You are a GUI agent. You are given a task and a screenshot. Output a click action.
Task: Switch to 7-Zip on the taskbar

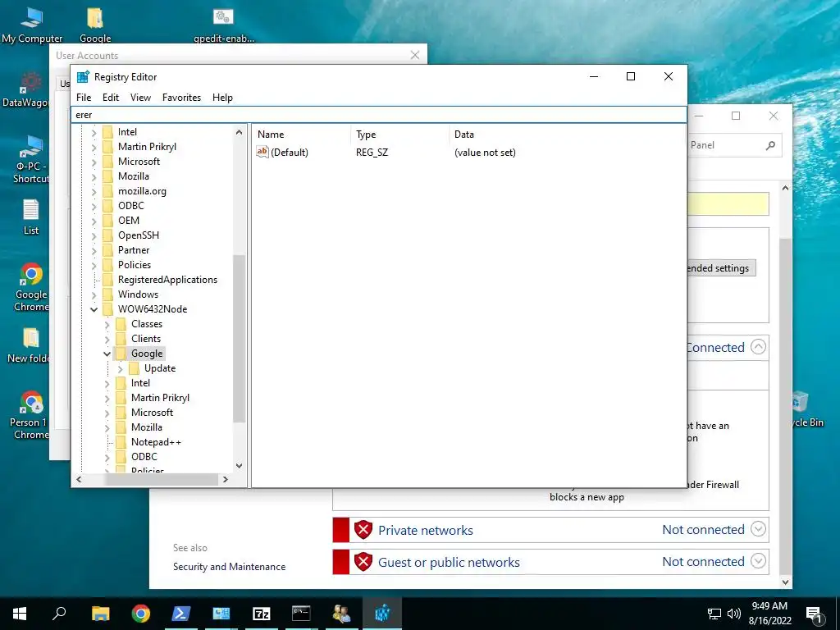[x=261, y=614]
